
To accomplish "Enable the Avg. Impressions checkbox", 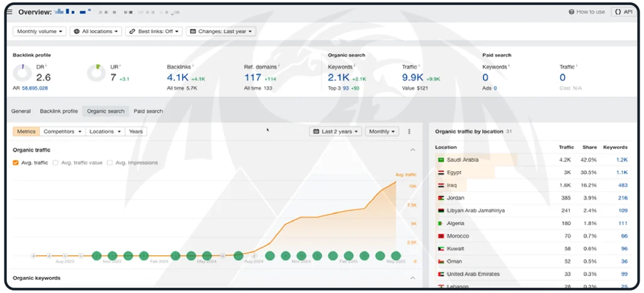I will [x=109, y=163].
